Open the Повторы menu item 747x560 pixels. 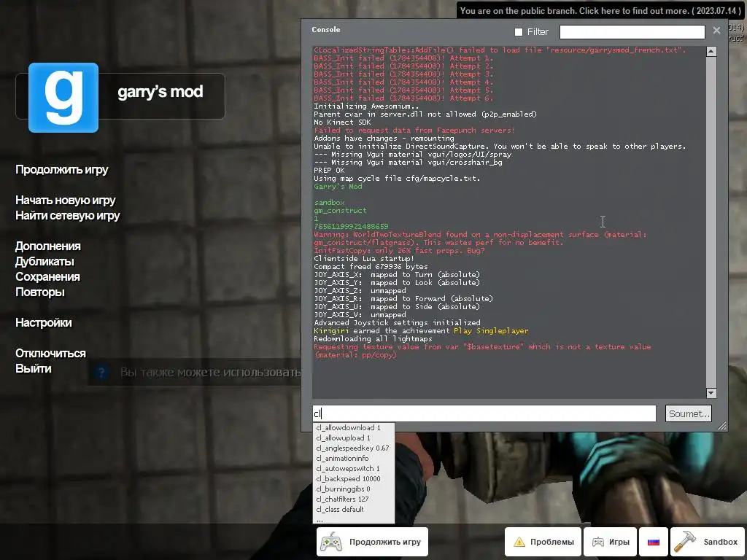pyautogui.click(x=40, y=292)
